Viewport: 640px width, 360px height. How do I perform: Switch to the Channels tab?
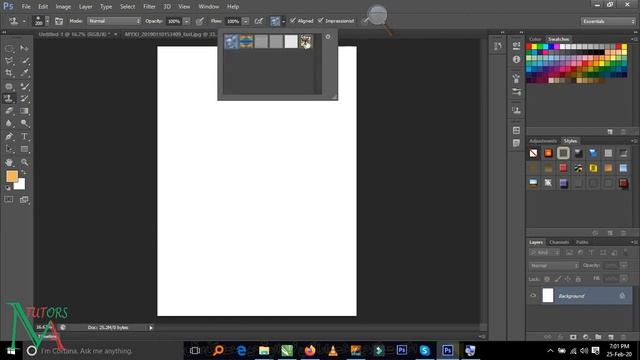point(559,242)
